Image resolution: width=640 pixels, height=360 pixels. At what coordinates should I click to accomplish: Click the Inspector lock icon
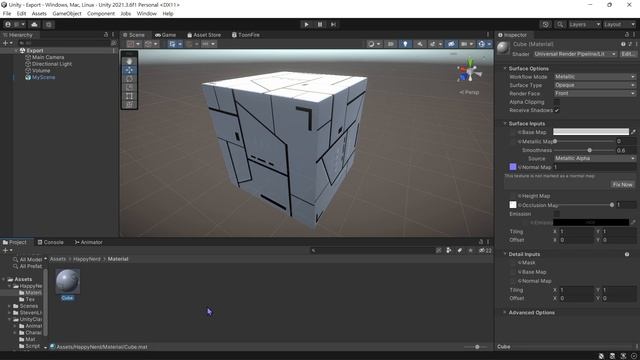tap(627, 35)
